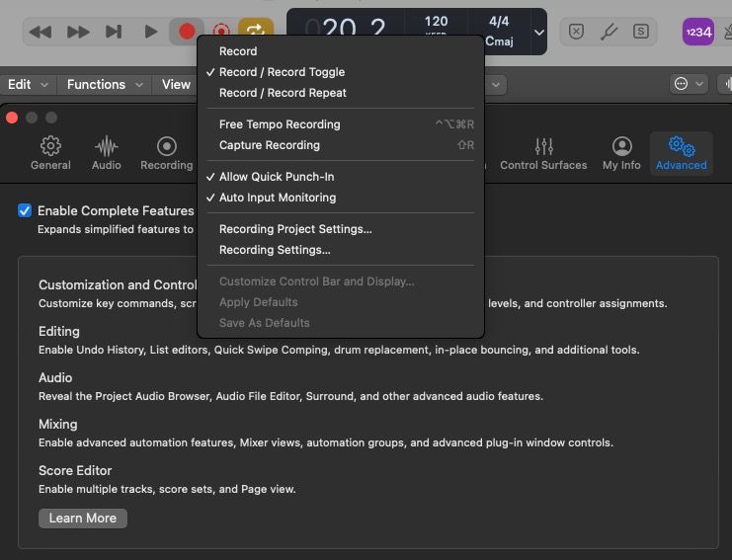The image size is (732, 560).
Task: Toggle the Solo S button
Action: (x=641, y=32)
